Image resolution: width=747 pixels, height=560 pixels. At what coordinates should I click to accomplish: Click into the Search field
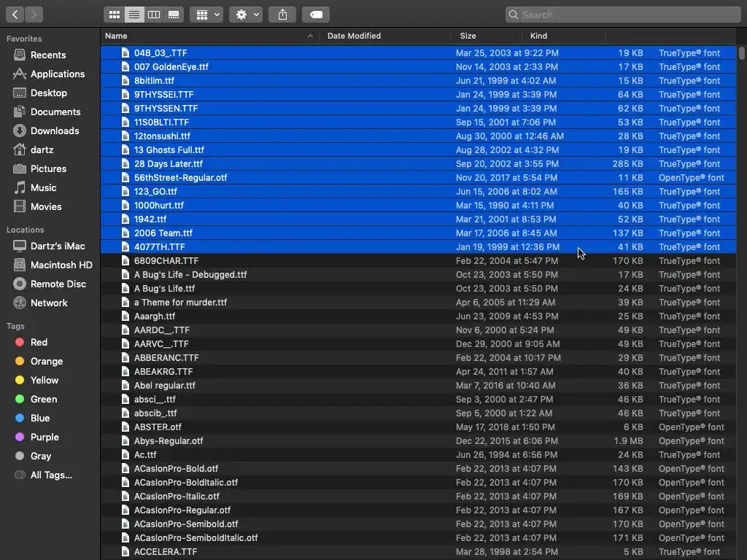click(623, 15)
